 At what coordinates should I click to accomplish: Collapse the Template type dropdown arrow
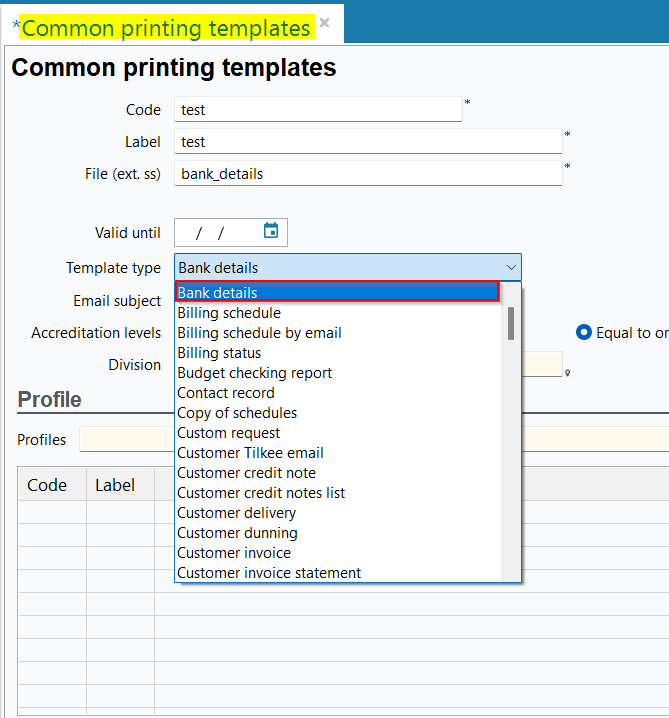[x=511, y=268]
